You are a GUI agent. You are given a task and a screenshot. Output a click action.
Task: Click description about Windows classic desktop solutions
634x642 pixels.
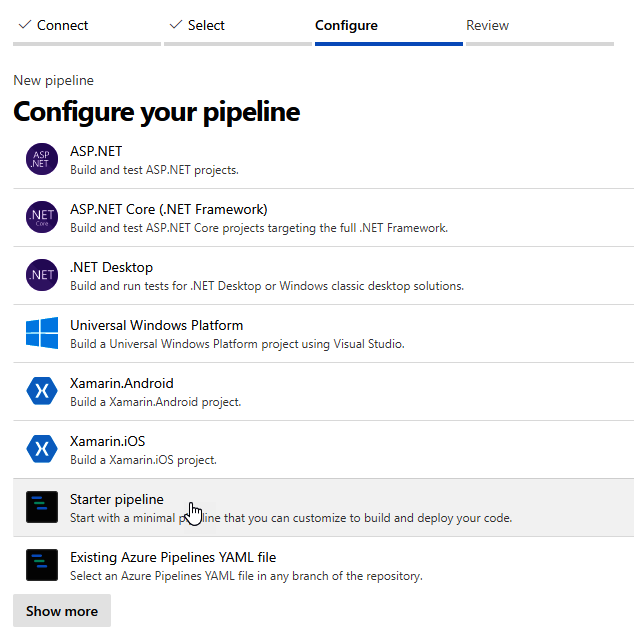[267, 286]
